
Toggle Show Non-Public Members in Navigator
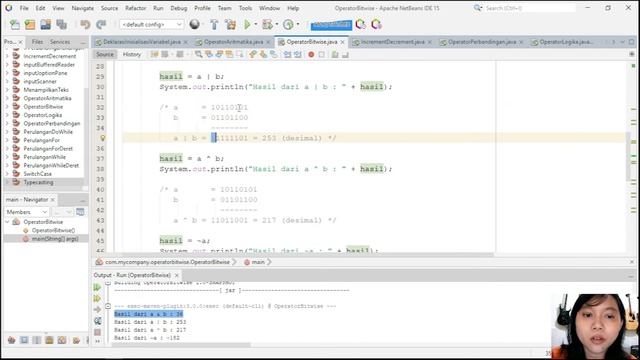click(49, 340)
